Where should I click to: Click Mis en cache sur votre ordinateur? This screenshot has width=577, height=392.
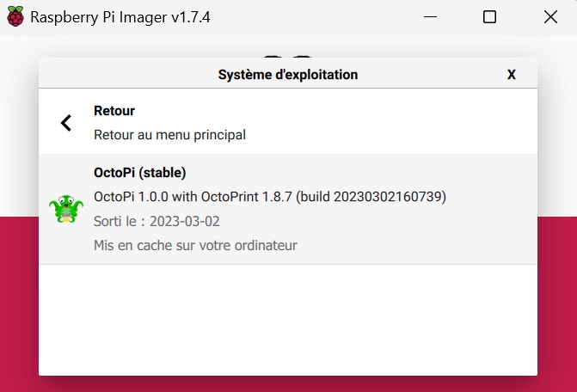pyautogui.click(x=195, y=245)
